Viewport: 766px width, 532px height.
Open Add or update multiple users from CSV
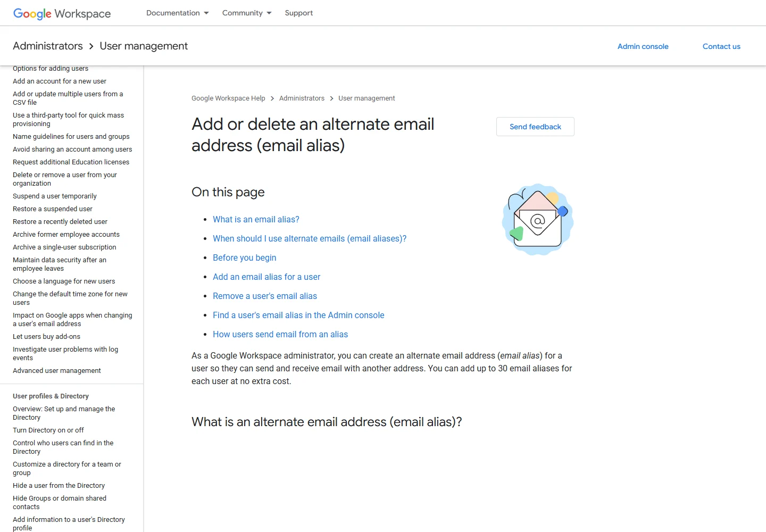click(x=68, y=98)
